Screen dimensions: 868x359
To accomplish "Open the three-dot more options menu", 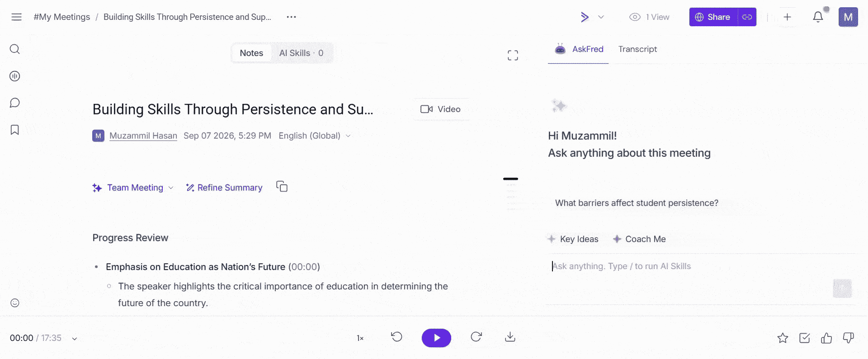I will [291, 17].
